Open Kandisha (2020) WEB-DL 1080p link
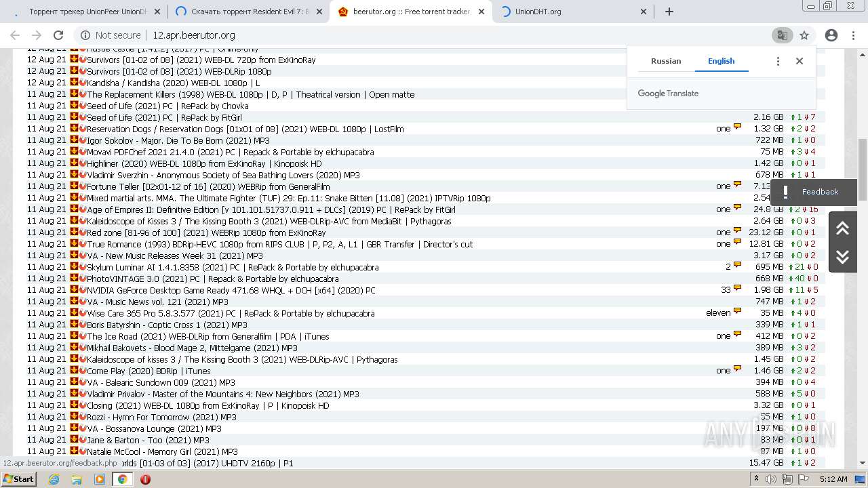868x488 pixels. coord(173,83)
